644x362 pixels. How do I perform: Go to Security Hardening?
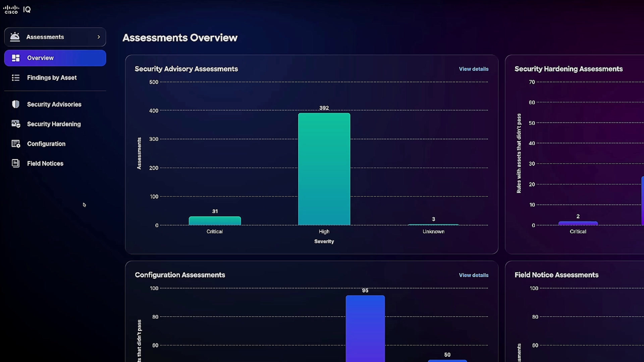(x=55, y=124)
